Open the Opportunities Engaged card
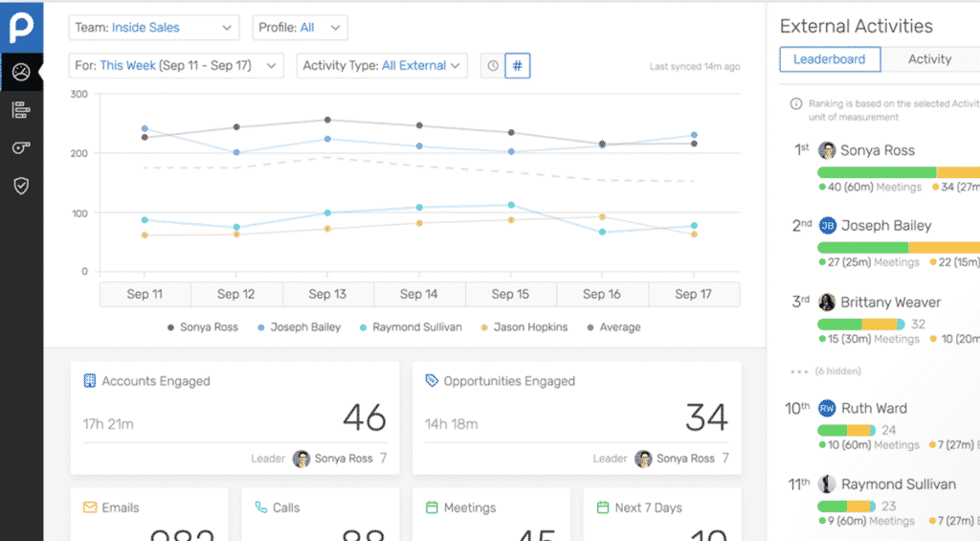 pyautogui.click(x=577, y=417)
